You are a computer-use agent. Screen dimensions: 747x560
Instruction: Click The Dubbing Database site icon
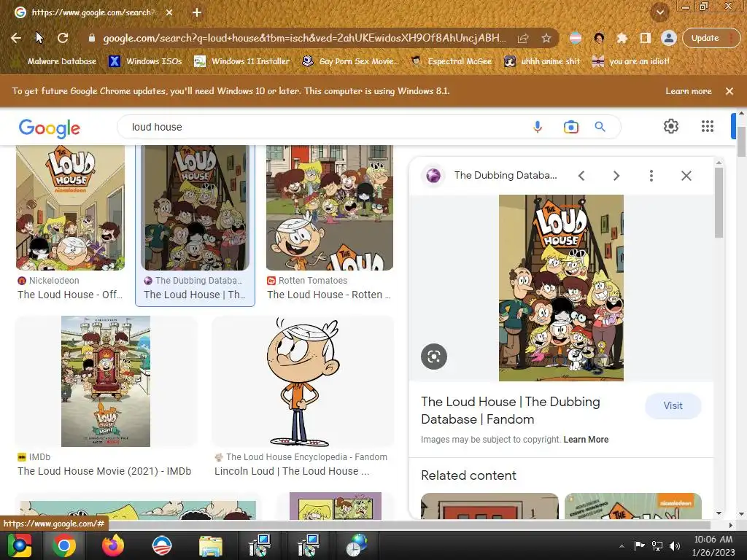tap(433, 176)
